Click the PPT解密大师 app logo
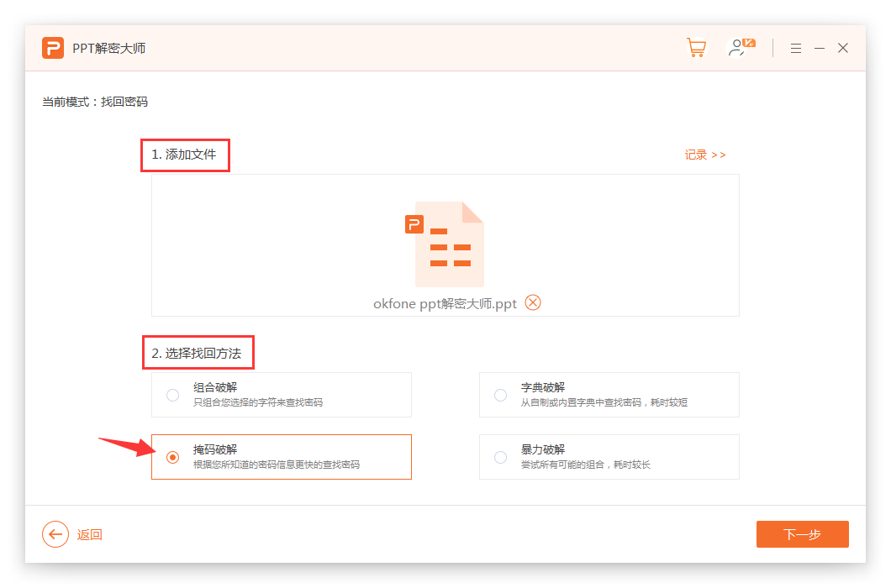The image size is (891, 588). (x=53, y=48)
